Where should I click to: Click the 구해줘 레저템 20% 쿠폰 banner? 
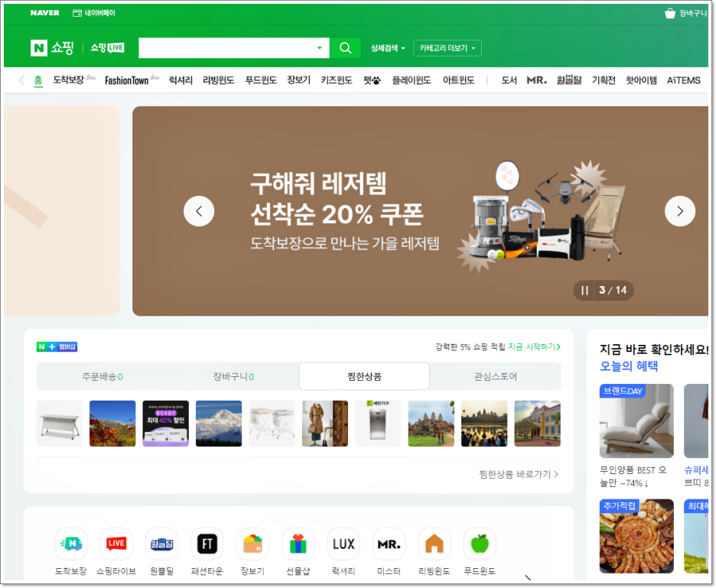tap(420, 211)
